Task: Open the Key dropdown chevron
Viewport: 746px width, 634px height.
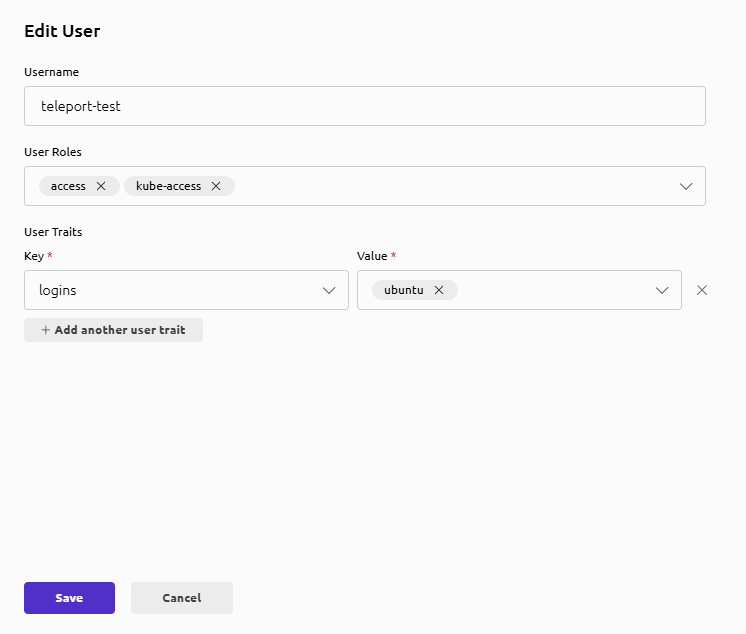Action: pyautogui.click(x=329, y=290)
